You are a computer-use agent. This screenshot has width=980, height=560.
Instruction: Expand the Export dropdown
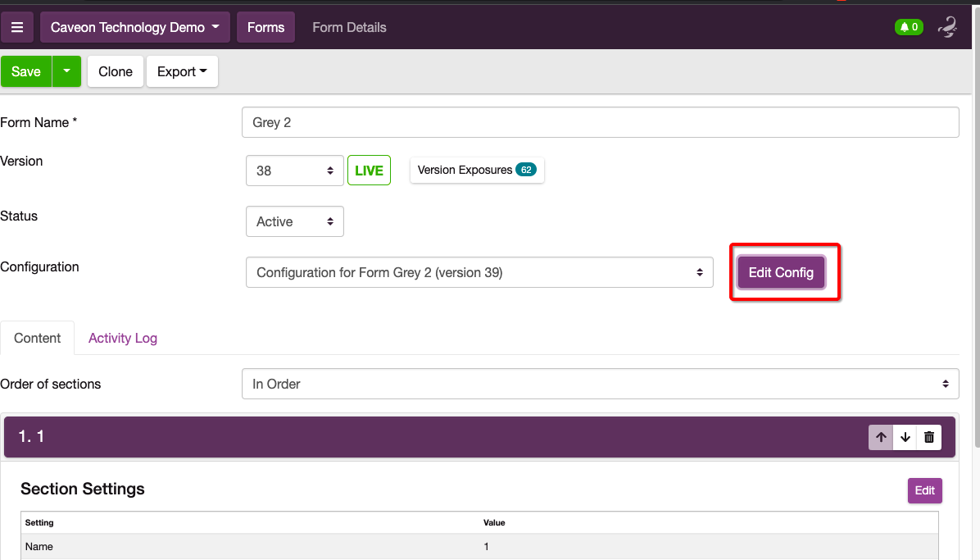pyautogui.click(x=182, y=71)
